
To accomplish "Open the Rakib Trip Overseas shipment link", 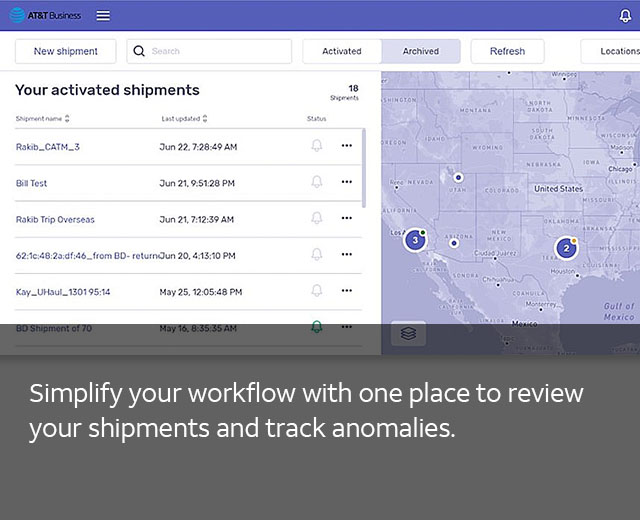I will tap(55, 219).
